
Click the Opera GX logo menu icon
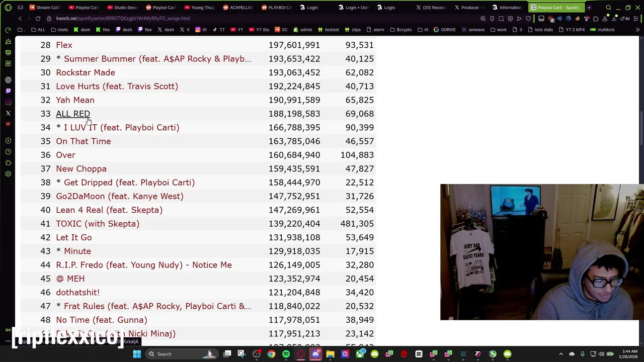8,8
